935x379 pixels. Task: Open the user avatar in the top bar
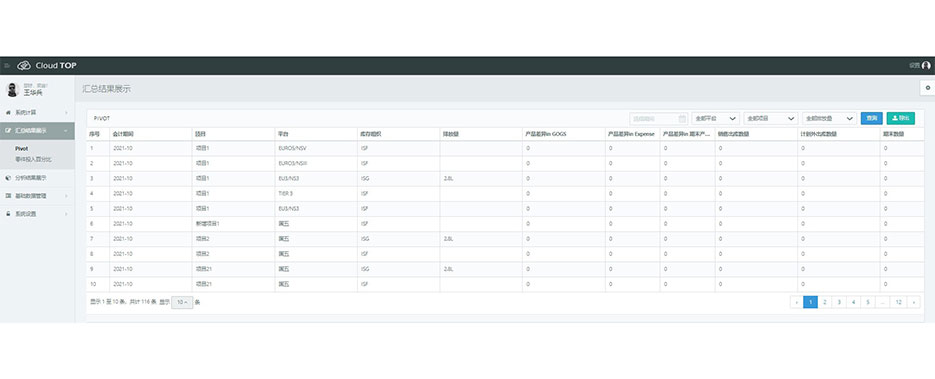(926, 66)
